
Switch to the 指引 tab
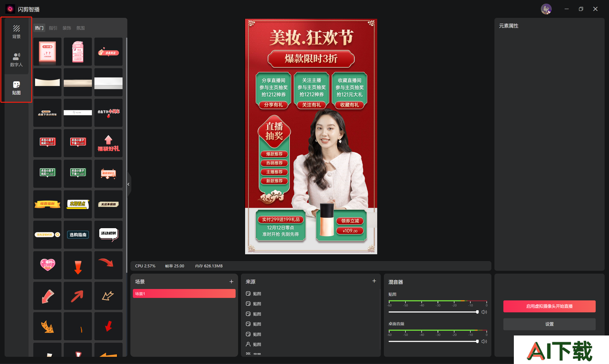click(x=53, y=28)
